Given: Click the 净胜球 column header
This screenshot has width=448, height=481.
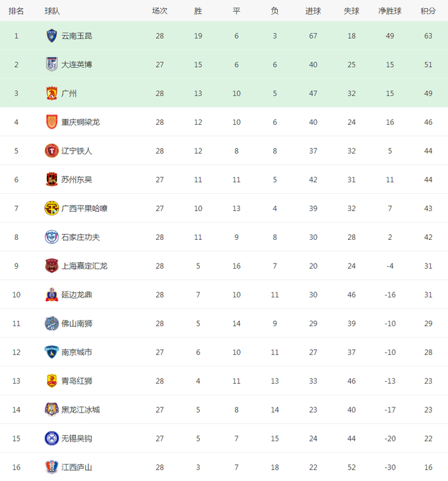Looking at the screenshot, I should pyautogui.click(x=390, y=11).
